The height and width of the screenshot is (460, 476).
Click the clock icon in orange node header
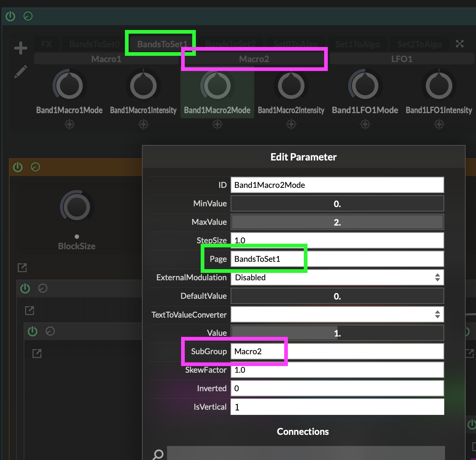pos(35,167)
